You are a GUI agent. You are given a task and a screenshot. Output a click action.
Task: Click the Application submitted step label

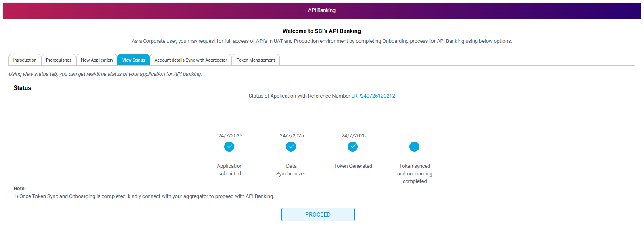click(x=229, y=170)
